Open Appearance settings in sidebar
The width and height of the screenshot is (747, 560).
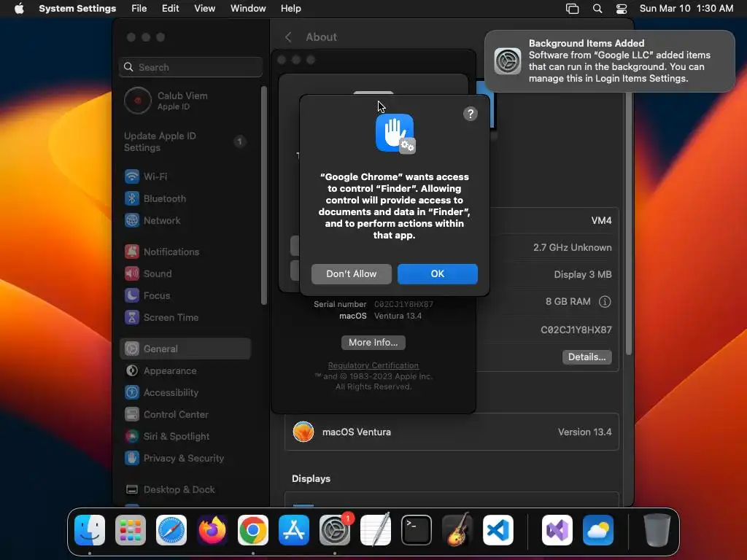pos(186,370)
